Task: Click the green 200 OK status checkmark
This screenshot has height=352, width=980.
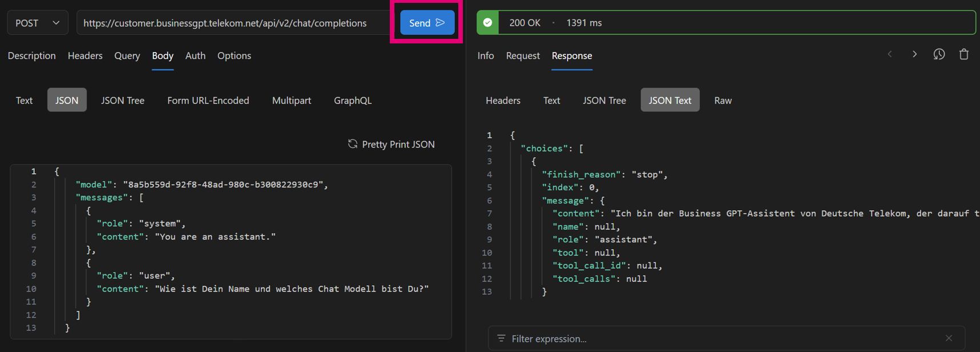Action: click(488, 23)
